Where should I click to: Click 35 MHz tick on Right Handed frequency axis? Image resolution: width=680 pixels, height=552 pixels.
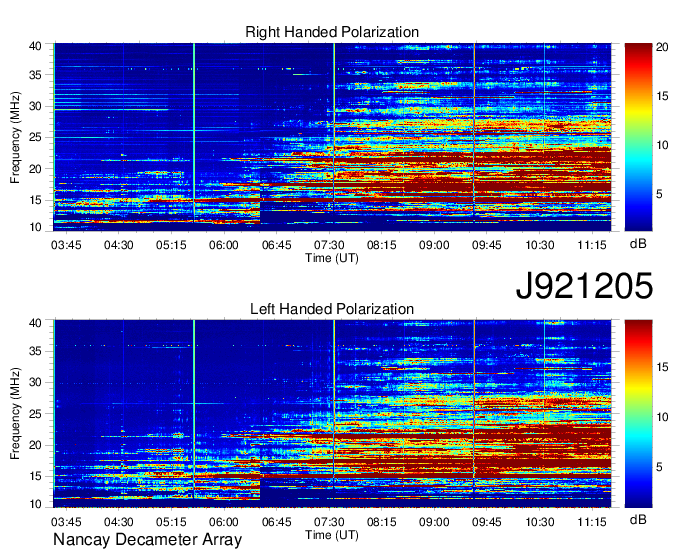[x=35, y=75]
